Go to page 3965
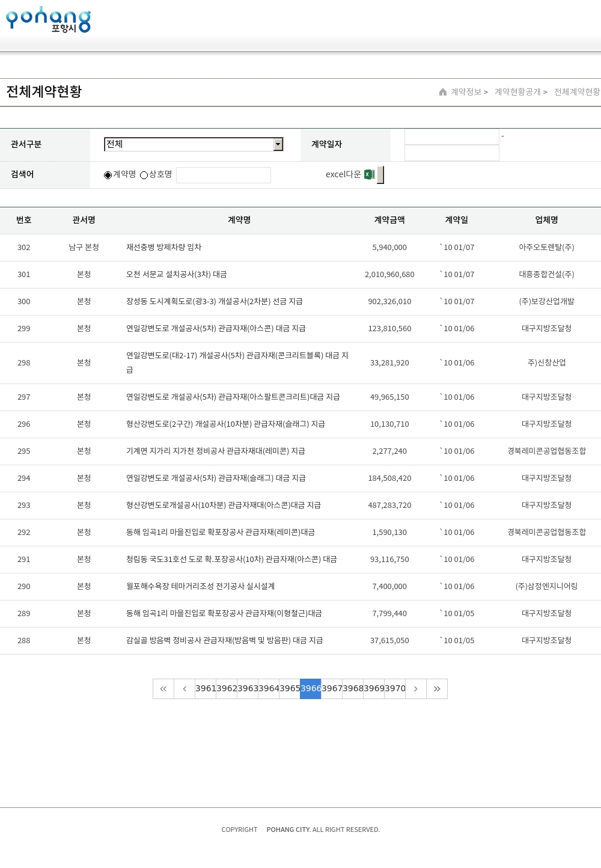This screenshot has height=868, width=601. point(290,689)
